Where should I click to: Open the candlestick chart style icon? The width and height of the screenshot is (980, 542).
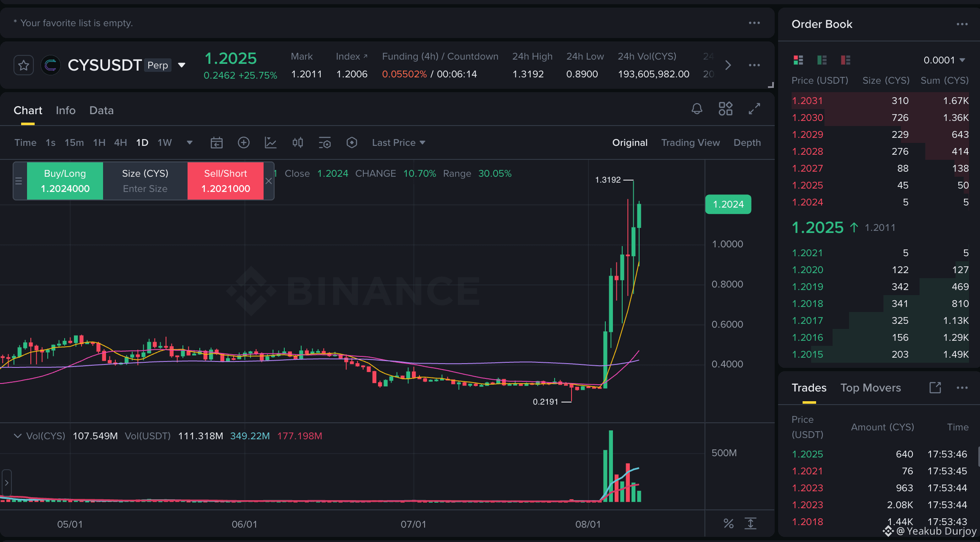[x=298, y=143]
